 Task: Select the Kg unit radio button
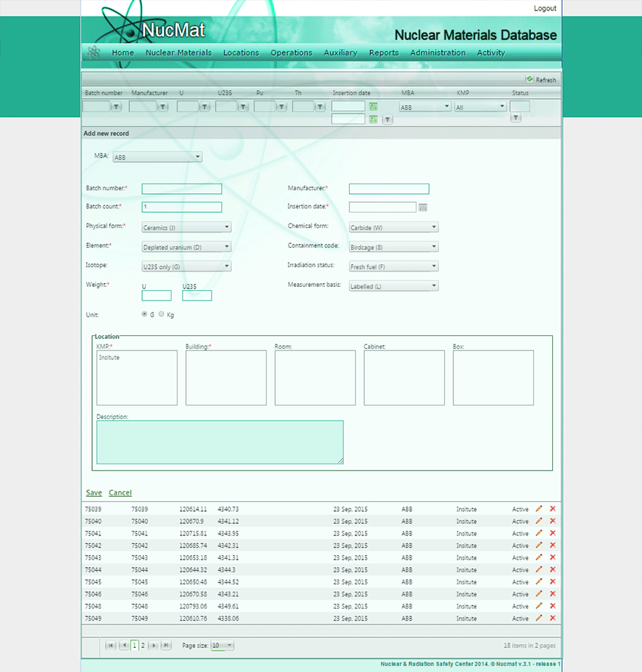162,314
